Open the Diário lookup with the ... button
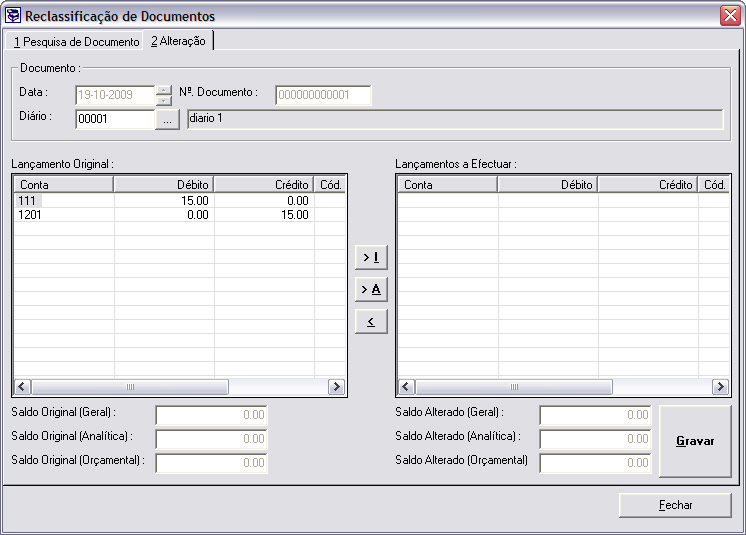This screenshot has height=535, width=746. 167,119
